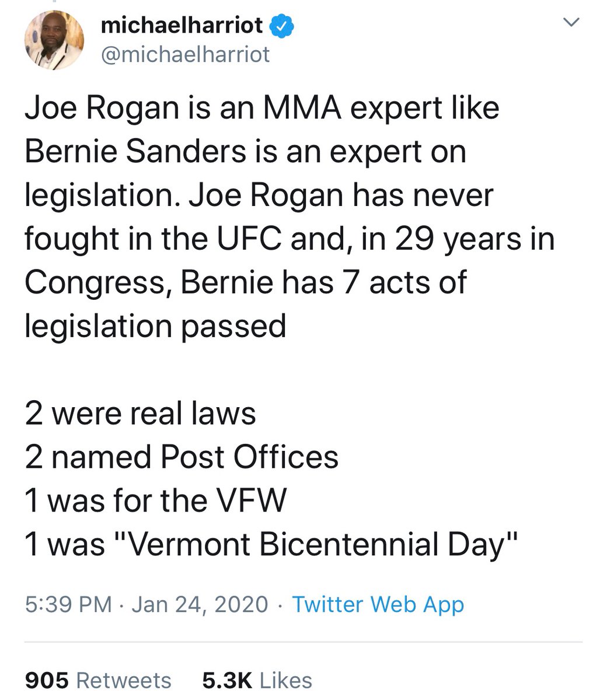607x700 pixels.
Task: Click the bold michaelharriot display name
Action: pyautogui.click(x=182, y=25)
